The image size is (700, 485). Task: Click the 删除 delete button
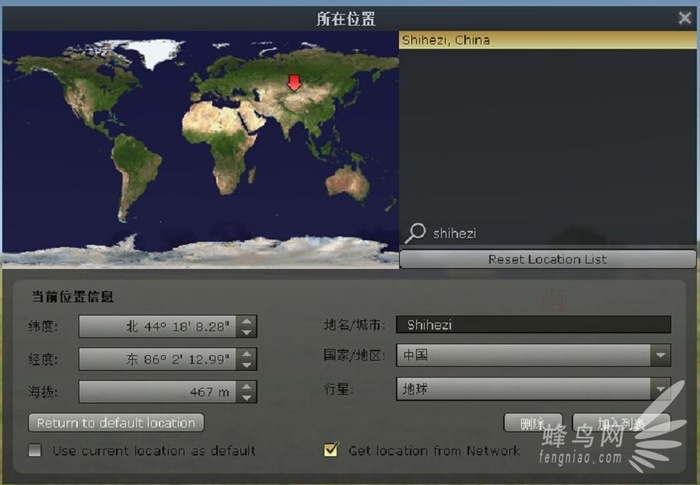[x=532, y=423]
